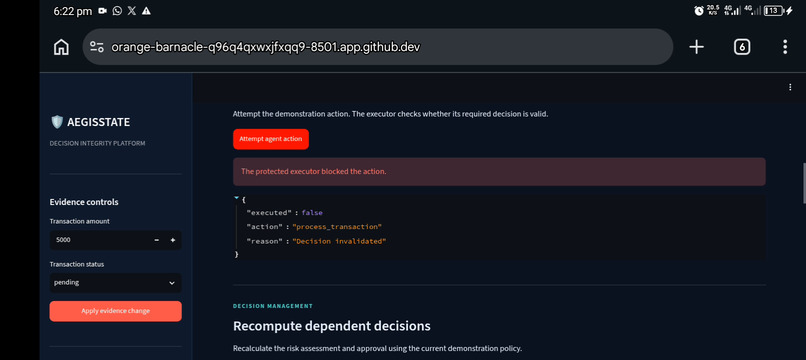Screen dimensions: 806x360
Task: Click the blocked action error message
Action: click(x=499, y=172)
